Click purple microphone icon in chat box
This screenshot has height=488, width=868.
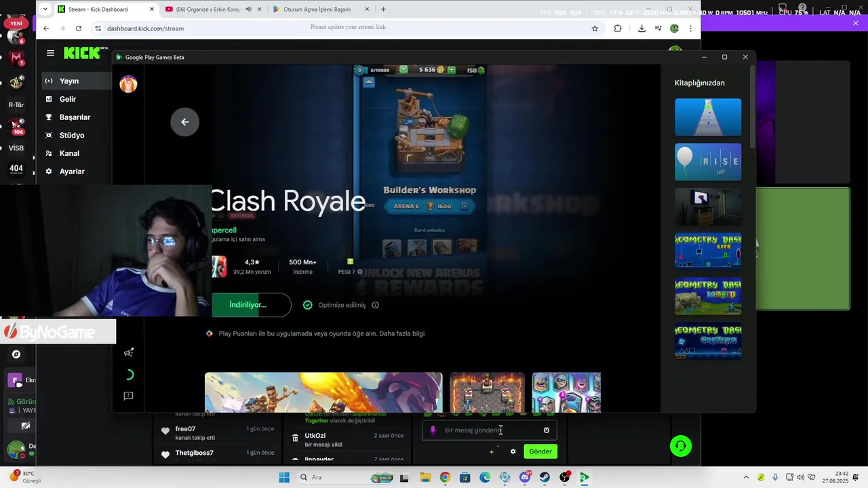(433, 430)
